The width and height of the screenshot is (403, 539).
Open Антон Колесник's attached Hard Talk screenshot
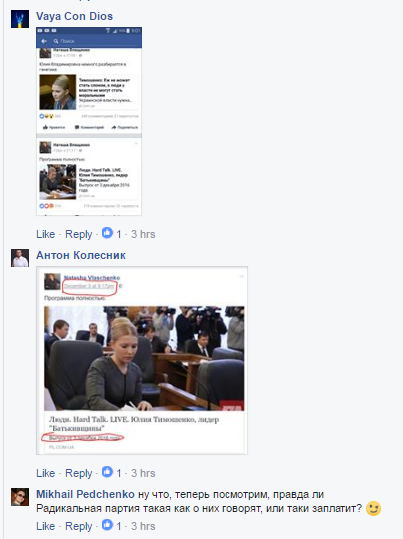pos(142,360)
